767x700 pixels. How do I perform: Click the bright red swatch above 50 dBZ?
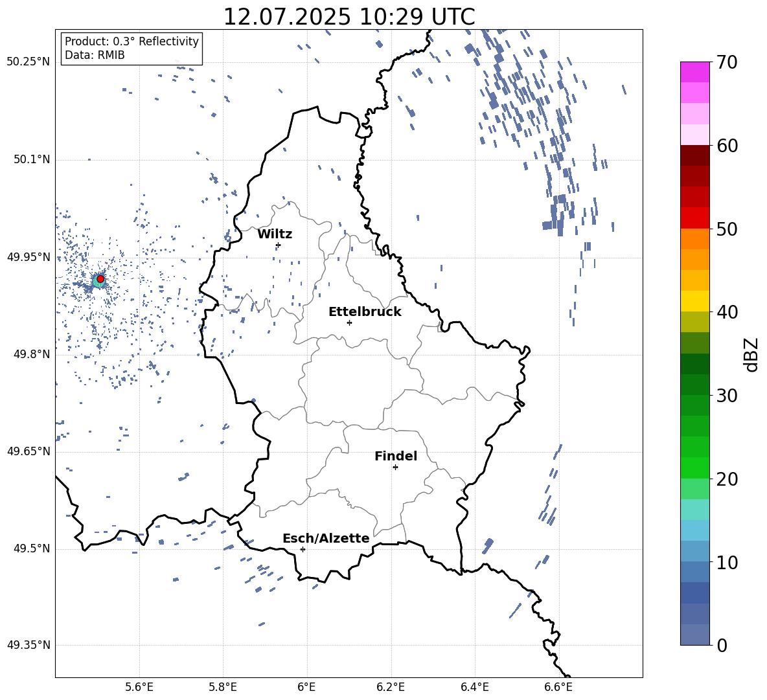(694, 218)
